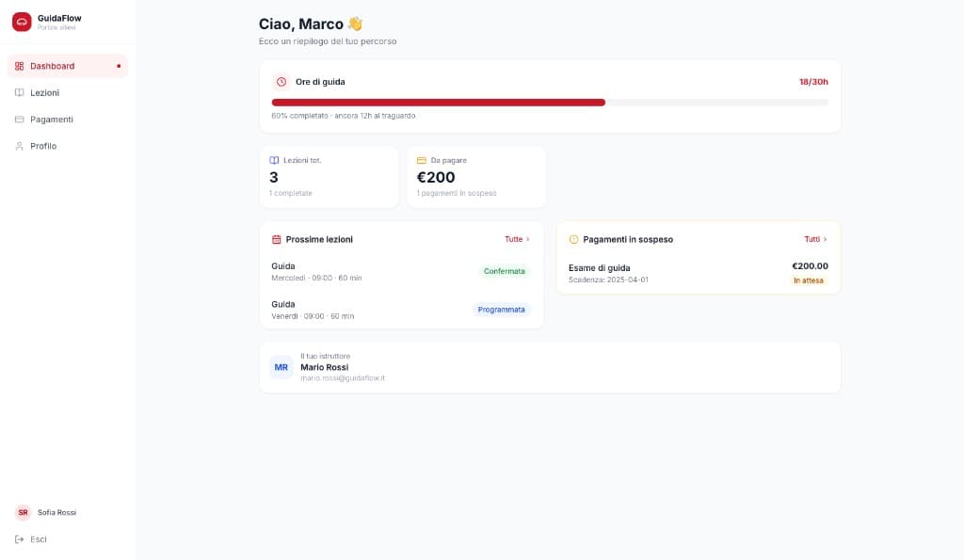Go to Lezioni in the sidebar
Screen dimensions: 964x560
44,93
